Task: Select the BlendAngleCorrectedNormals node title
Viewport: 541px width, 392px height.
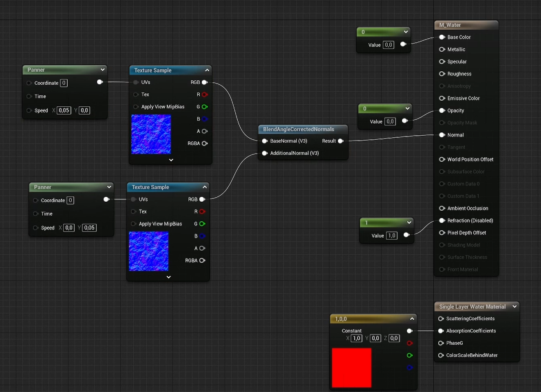Action: click(298, 129)
